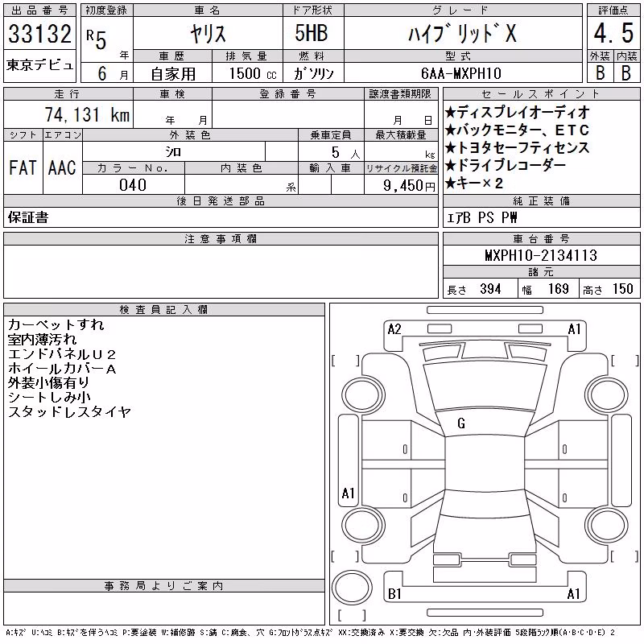Click the リサイクル預託金 label
The image size is (644, 644).
[x=401, y=168]
